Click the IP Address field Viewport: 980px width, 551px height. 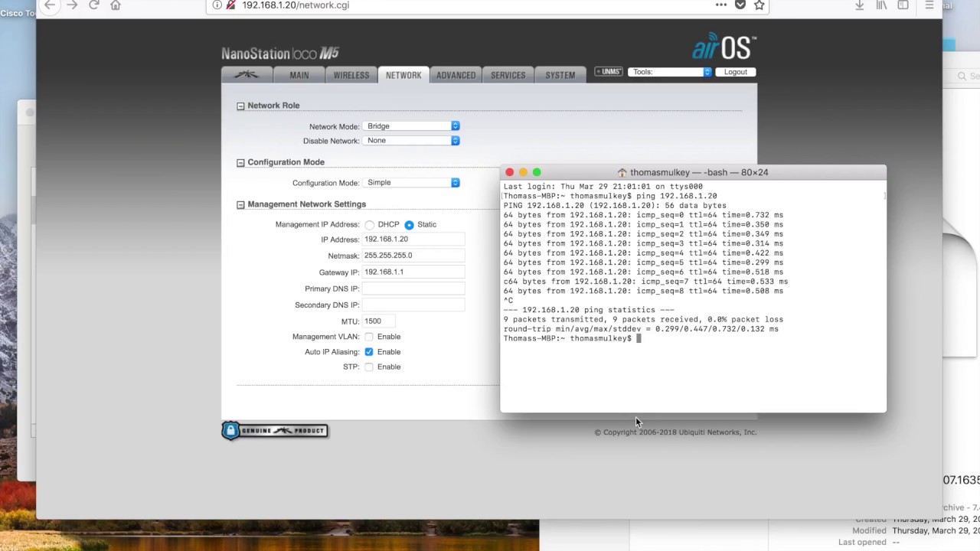(x=413, y=240)
